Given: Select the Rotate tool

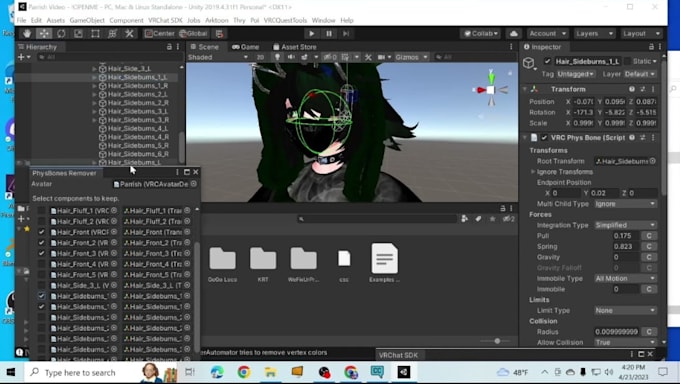Looking at the screenshot, I should (x=61, y=33).
